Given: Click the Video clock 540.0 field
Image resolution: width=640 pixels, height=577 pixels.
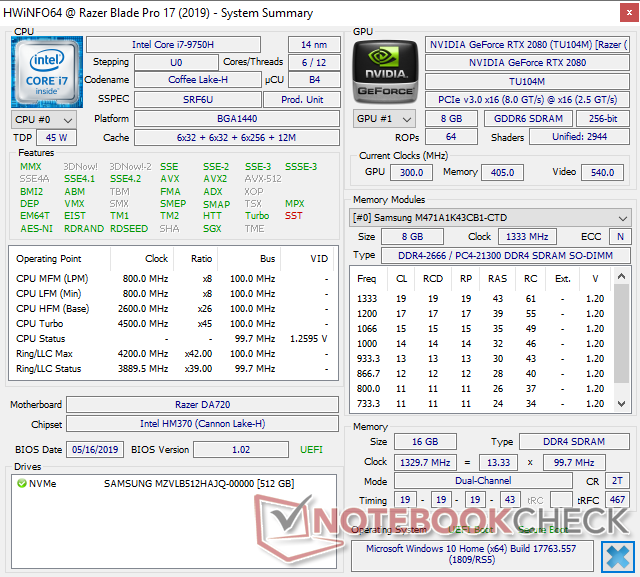Looking at the screenshot, I should coord(602,172).
